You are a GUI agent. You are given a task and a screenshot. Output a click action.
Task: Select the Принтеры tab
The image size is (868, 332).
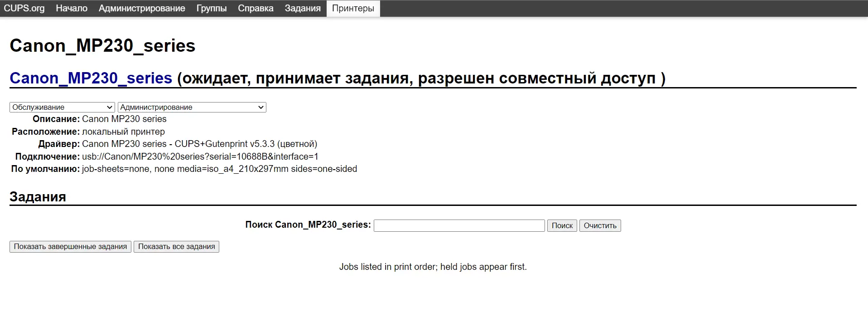pyautogui.click(x=353, y=8)
